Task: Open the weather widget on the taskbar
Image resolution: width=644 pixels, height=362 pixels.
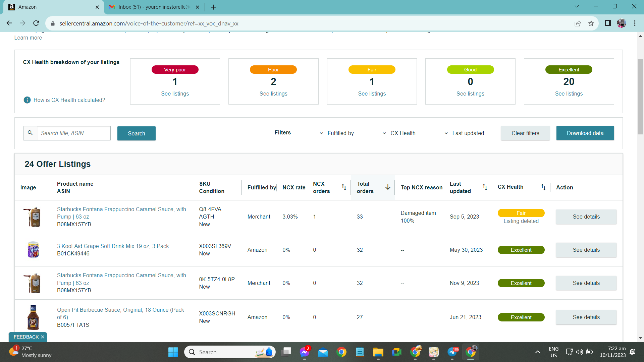Action: (30, 352)
